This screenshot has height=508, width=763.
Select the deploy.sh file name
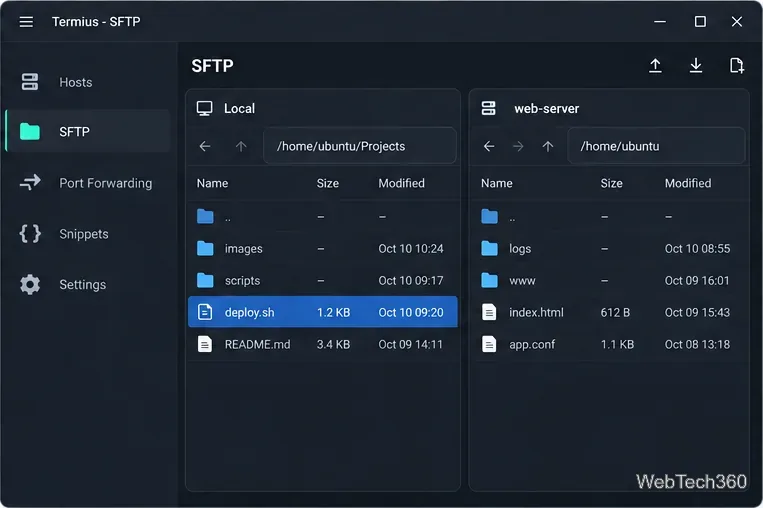coord(249,312)
